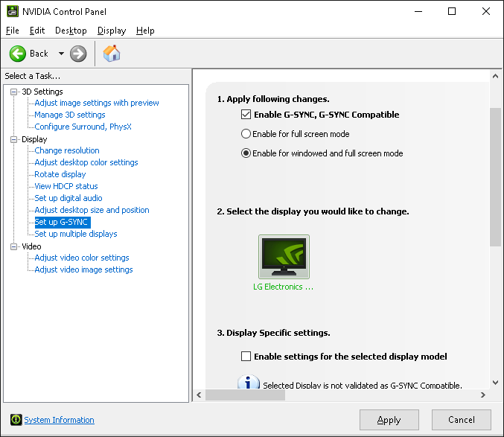Collapse the Display tree node
This screenshot has height=437, width=504.
(14, 139)
